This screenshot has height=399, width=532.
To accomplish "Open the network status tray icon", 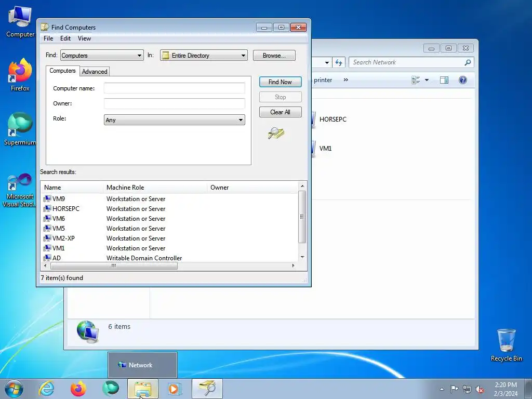I will pos(467,389).
